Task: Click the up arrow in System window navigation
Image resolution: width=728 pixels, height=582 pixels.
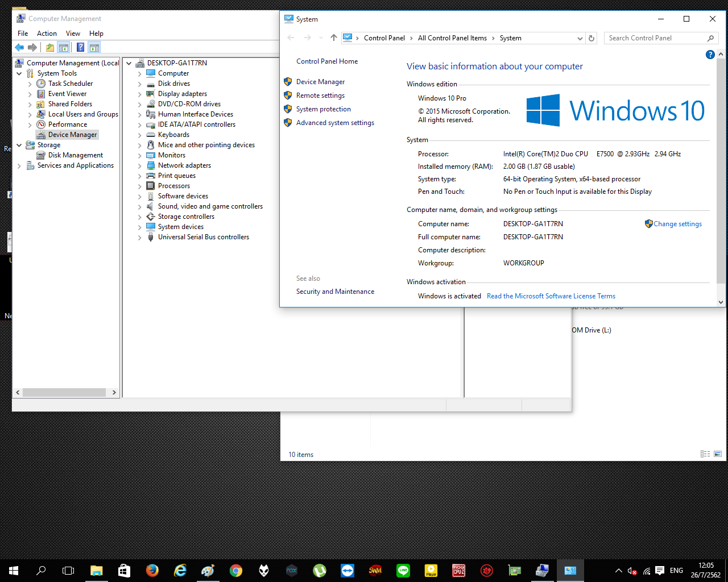Action: (x=334, y=38)
